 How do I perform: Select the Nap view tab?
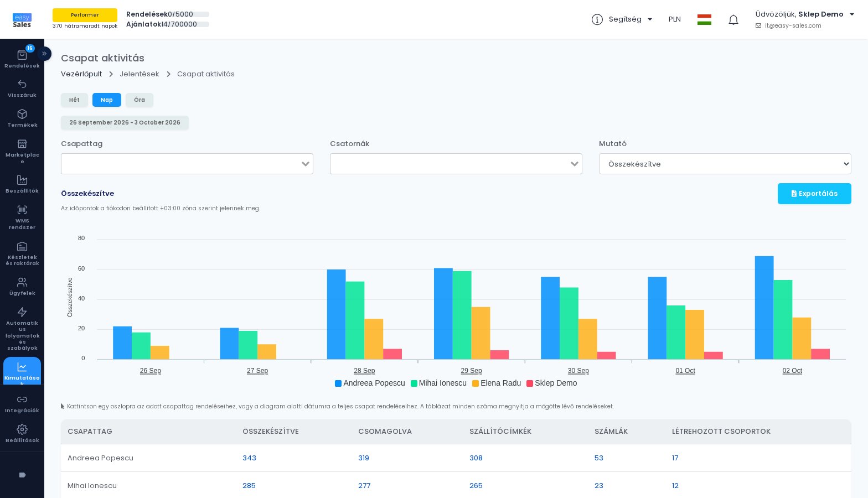click(x=107, y=100)
